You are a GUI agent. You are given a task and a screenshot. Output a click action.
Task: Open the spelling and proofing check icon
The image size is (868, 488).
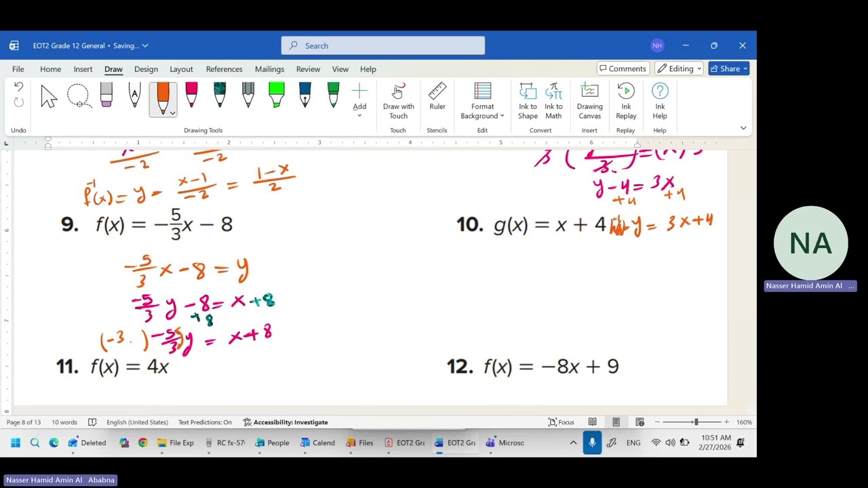[92, 422]
